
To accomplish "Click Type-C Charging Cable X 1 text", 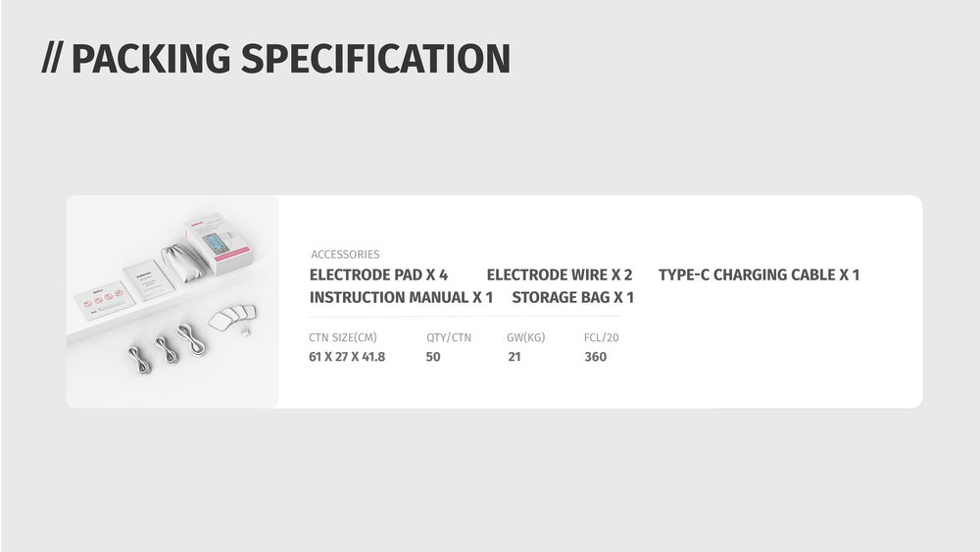I will click(x=759, y=276).
